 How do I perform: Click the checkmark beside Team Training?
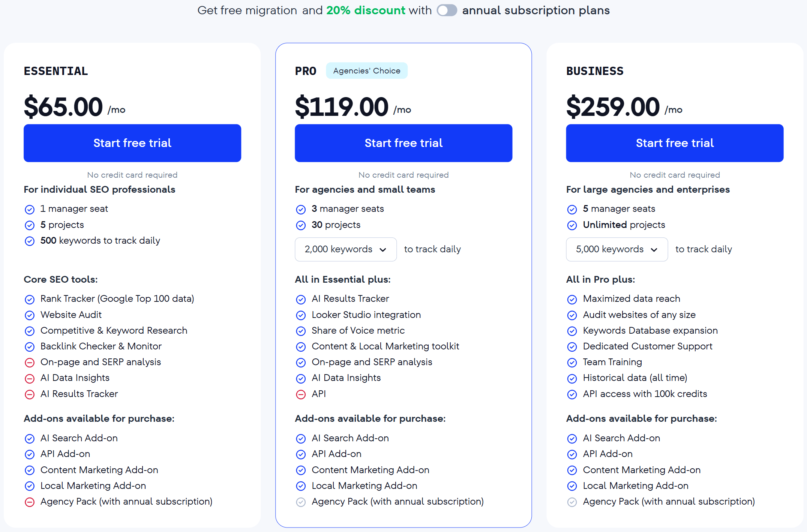tap(572, 363)
